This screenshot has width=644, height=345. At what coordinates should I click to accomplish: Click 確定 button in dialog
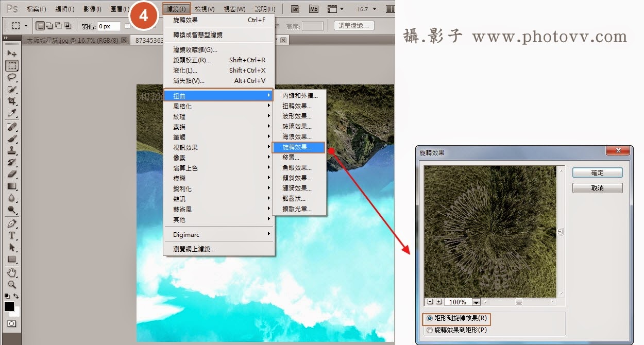(x=598, y=173)
